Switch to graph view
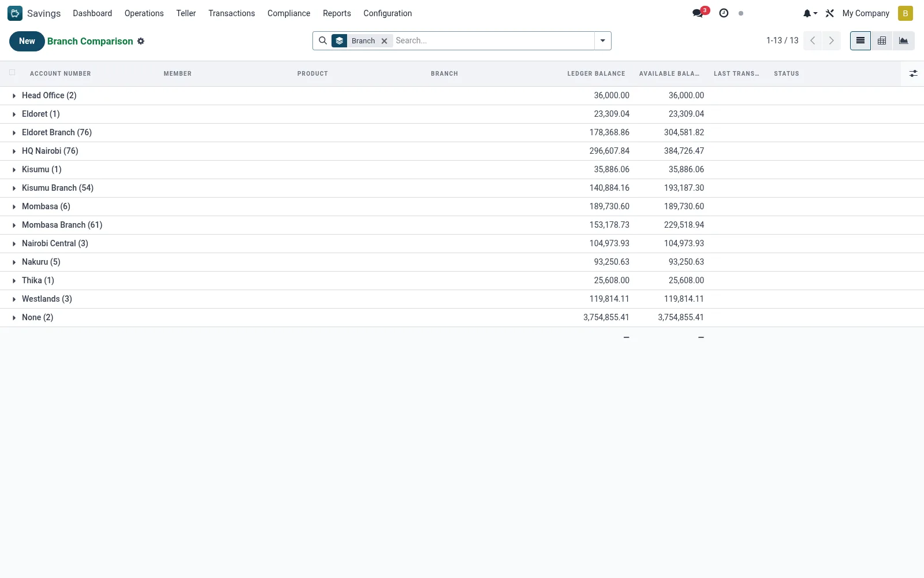This screenshot has height=578, width=924. (x=904, y=40)
